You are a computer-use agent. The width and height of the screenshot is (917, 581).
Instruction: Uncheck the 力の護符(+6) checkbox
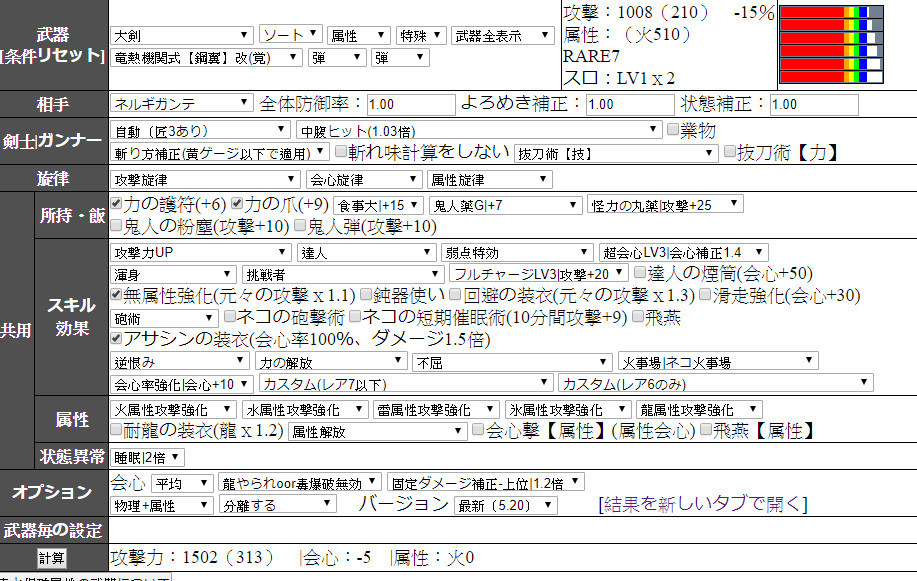(x=116, y=204)
